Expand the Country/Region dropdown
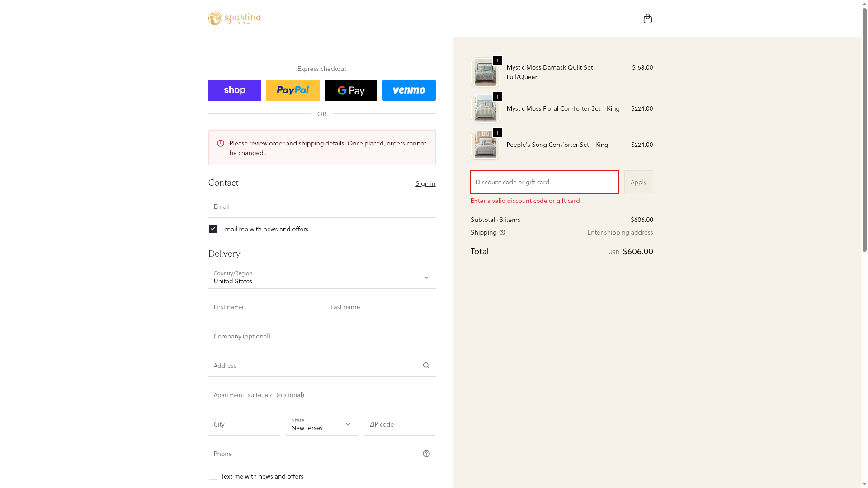 [x=321, y=277]
